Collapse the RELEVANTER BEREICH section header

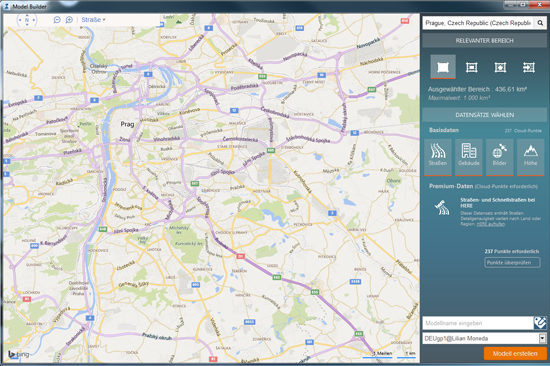tap(484, 41)
